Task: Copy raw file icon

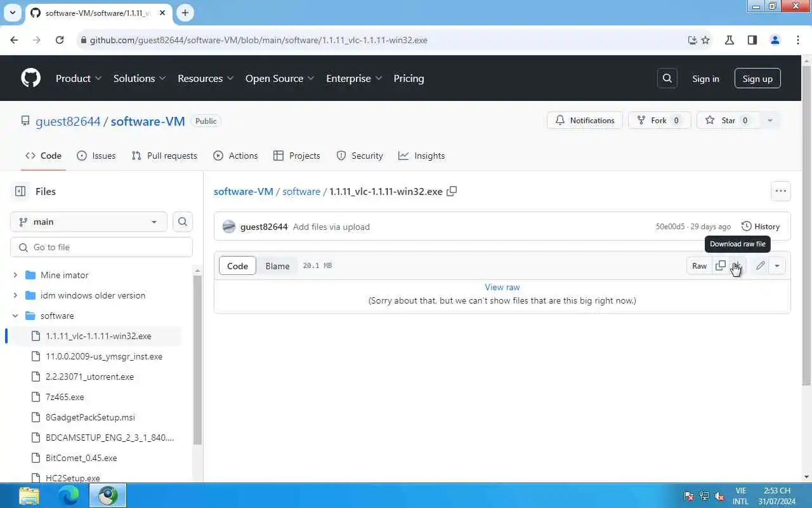Action: tap(720, 265)
